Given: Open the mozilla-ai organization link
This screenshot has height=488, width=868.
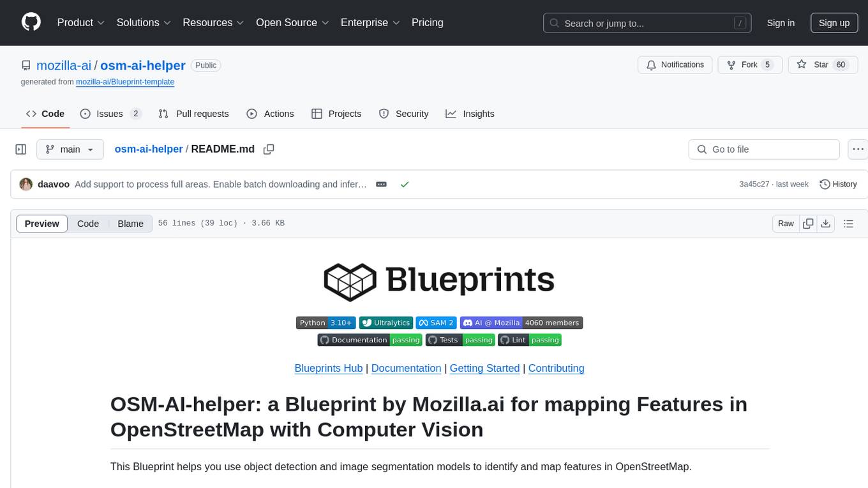Looking at the screenshot, I should pos(64,65).
